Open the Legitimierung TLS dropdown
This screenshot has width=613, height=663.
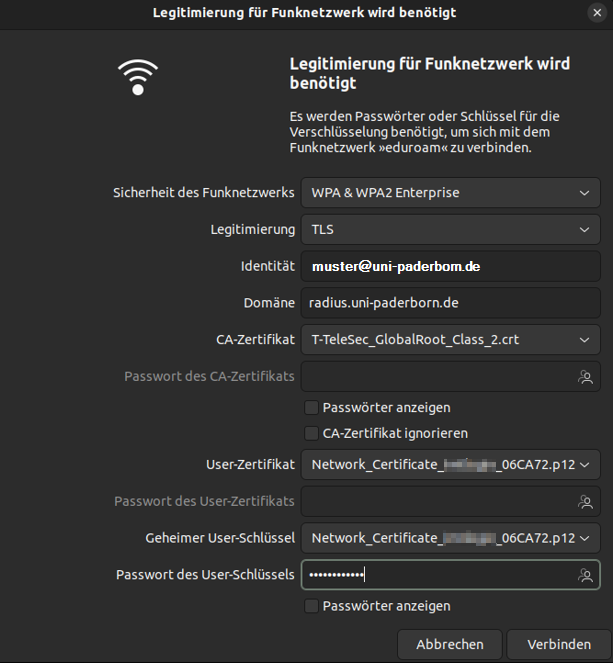point(450,229)
